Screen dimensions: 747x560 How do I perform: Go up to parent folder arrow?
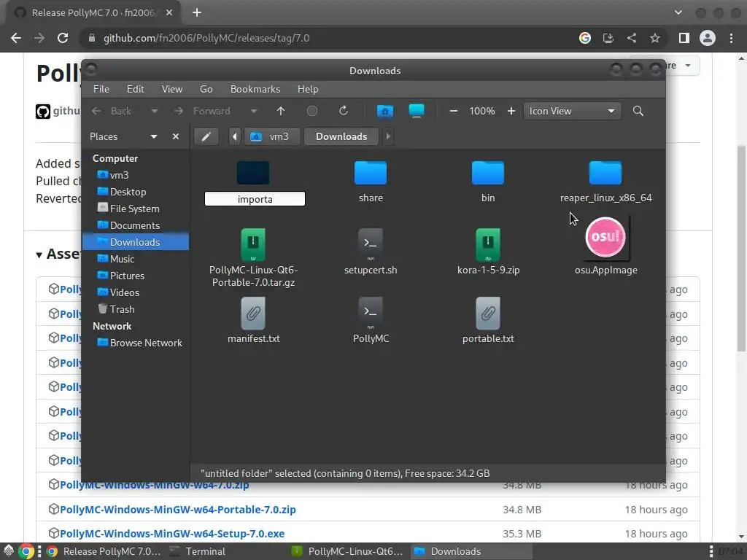coord(281,111)
